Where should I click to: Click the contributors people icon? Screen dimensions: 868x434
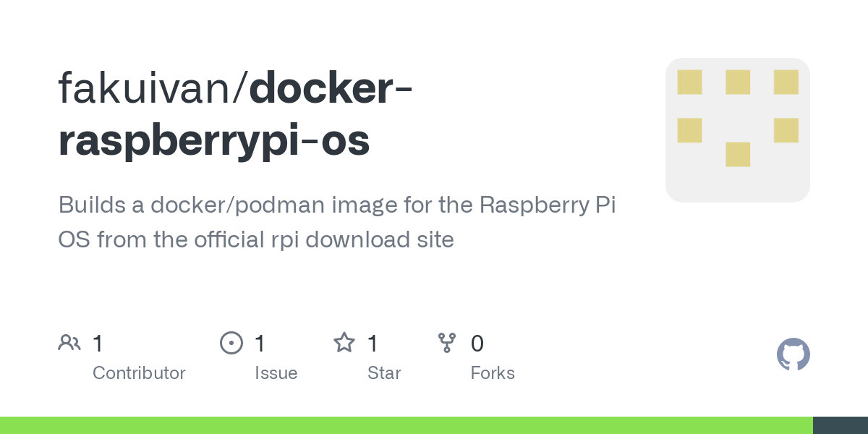(x=69, y=343)
